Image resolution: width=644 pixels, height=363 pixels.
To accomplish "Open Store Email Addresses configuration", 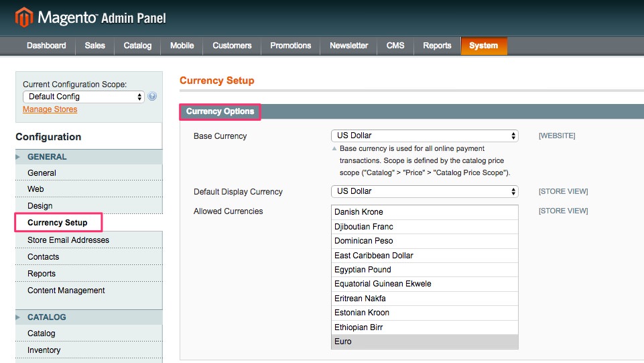I will tap(88, 240).
